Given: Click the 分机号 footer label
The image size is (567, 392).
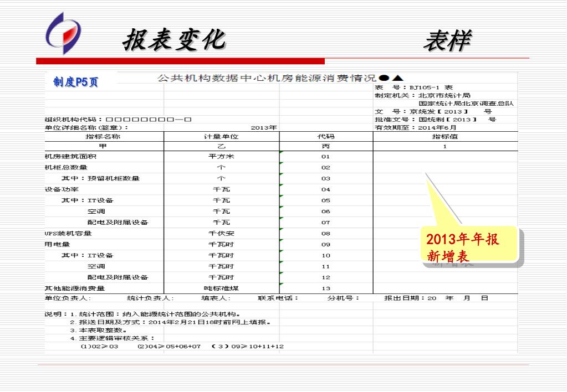Looking at the screenshot, I should (343, 298).
